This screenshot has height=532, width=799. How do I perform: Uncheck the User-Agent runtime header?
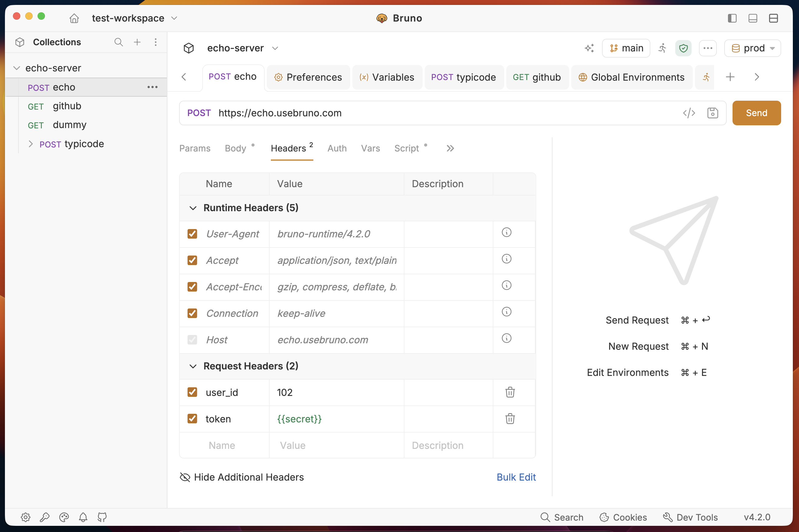192,234
